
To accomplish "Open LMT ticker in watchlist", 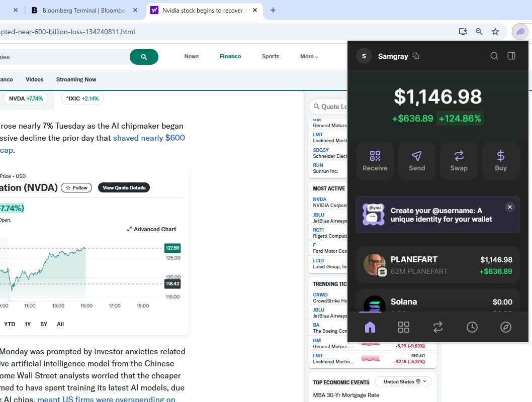I will (318, 135).
